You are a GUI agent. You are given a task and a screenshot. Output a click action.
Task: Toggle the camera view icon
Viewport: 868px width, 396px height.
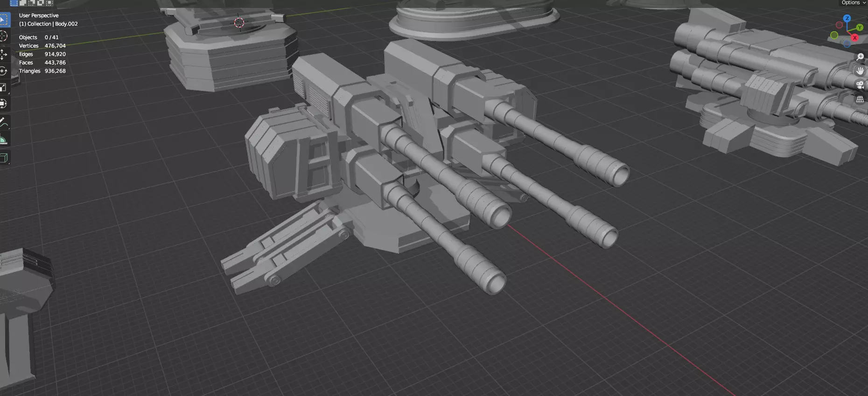click(x=860, y=85)
